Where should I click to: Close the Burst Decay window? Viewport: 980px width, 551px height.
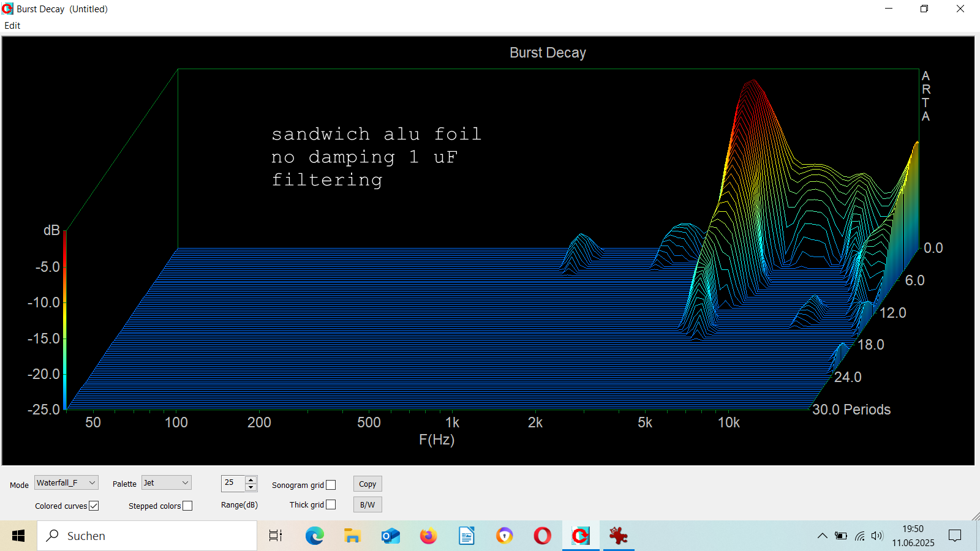[960, 9]
